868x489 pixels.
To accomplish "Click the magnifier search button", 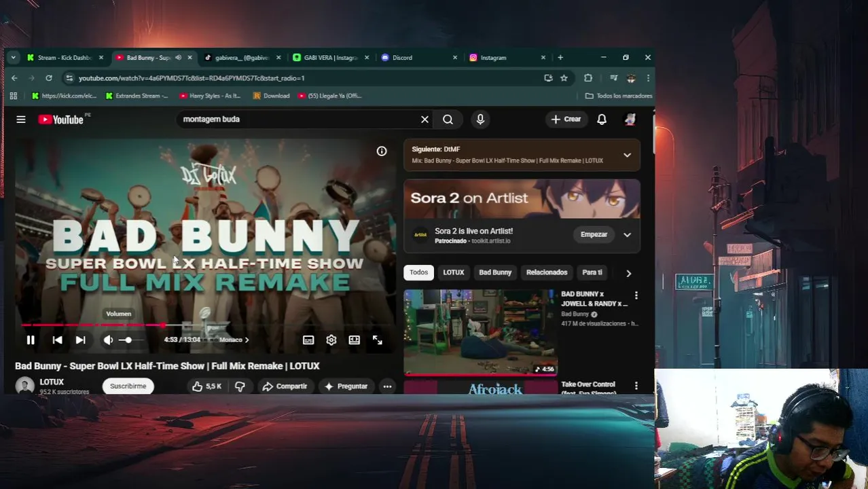I will click(448, 120).
